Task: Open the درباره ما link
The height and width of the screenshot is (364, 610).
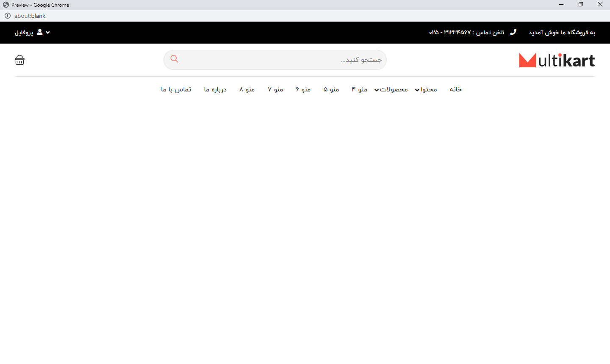Action: [x=215, y=89]
